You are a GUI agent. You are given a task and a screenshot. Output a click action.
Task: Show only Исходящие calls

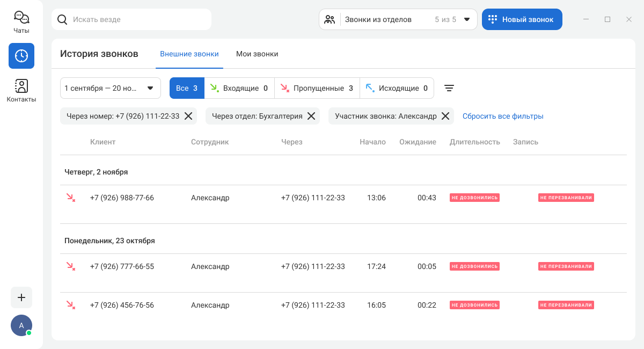click(397, 88)
